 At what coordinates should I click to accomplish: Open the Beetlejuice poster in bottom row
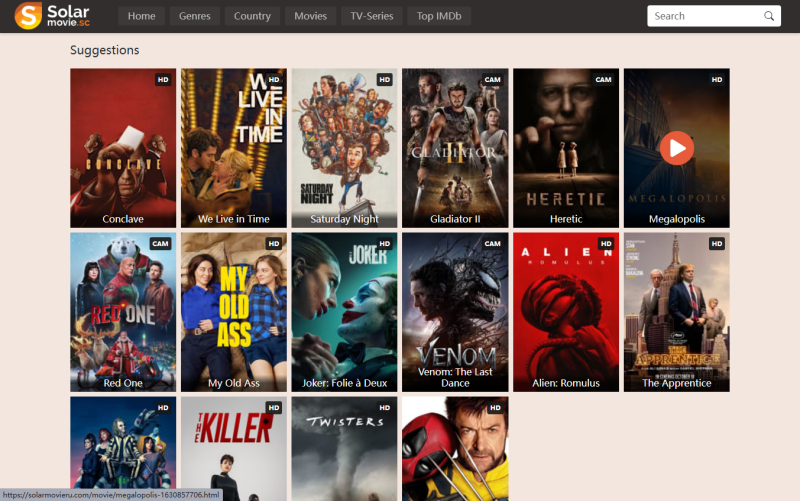[123, 449]
